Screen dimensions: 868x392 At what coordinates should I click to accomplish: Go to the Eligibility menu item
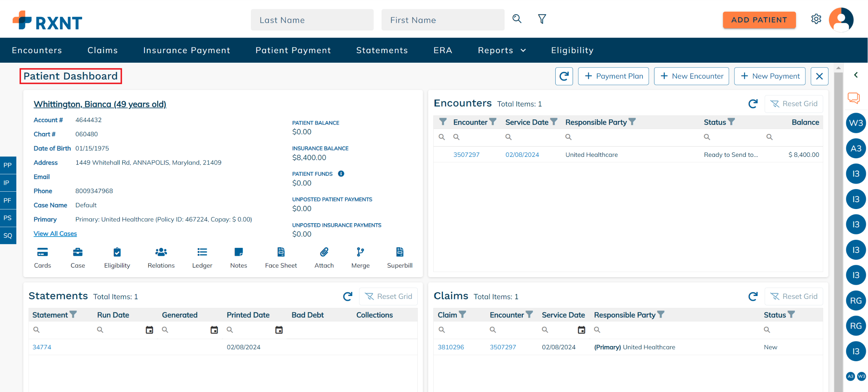click(572, 50)
